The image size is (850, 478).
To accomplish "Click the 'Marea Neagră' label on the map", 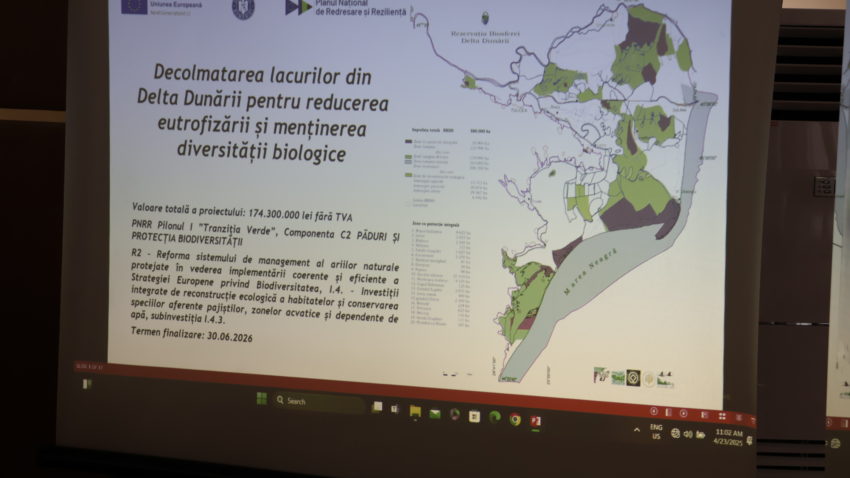I will 590,272.
